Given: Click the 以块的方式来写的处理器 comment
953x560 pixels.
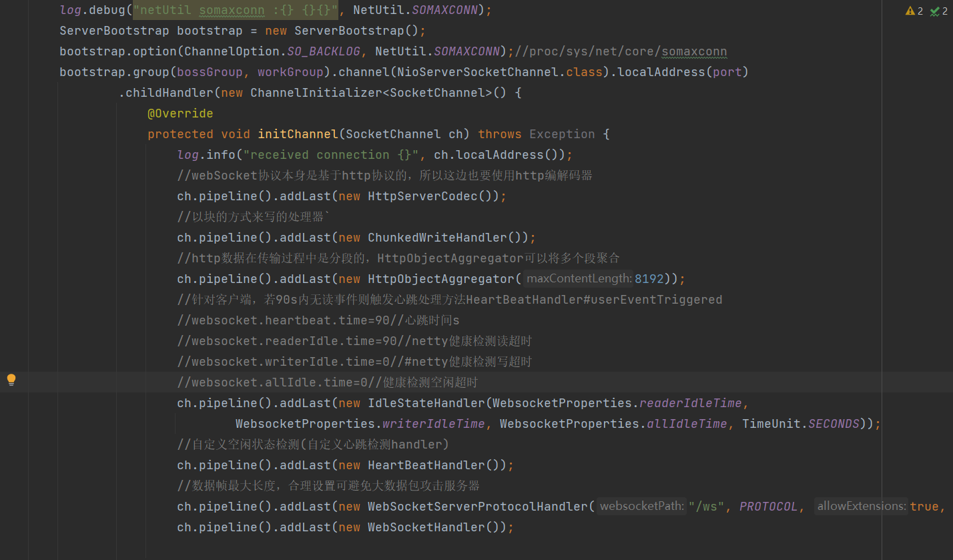Looking at the screenshot, I should [x=254, y=217].
